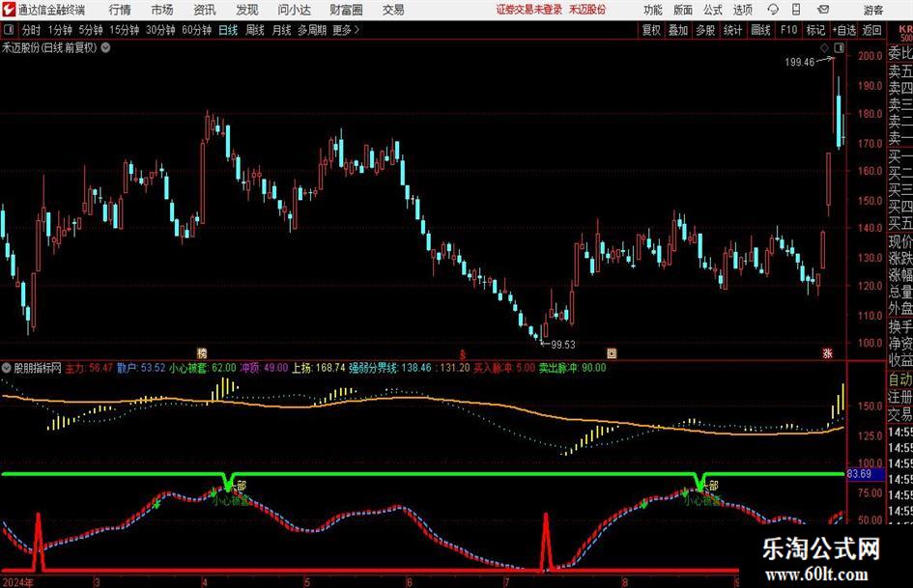The width and height of the screenshot is (913, 588).
Task: Click the 卖出脉冲: 90.00 indicator value
Action: point(572,368)
